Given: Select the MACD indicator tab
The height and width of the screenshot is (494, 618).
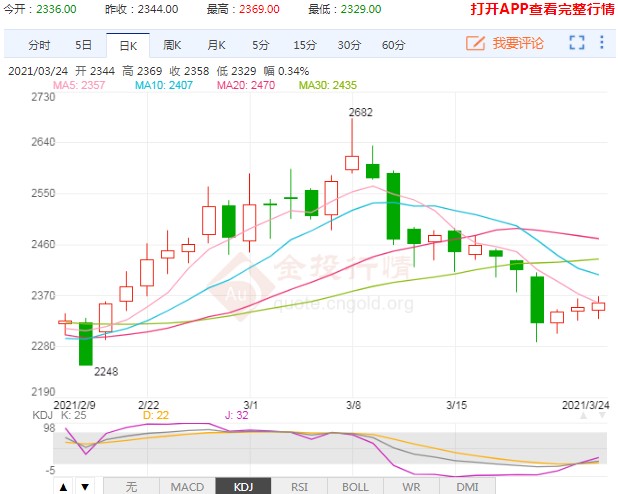Looking at the screenshot, I should pos(187,487).
